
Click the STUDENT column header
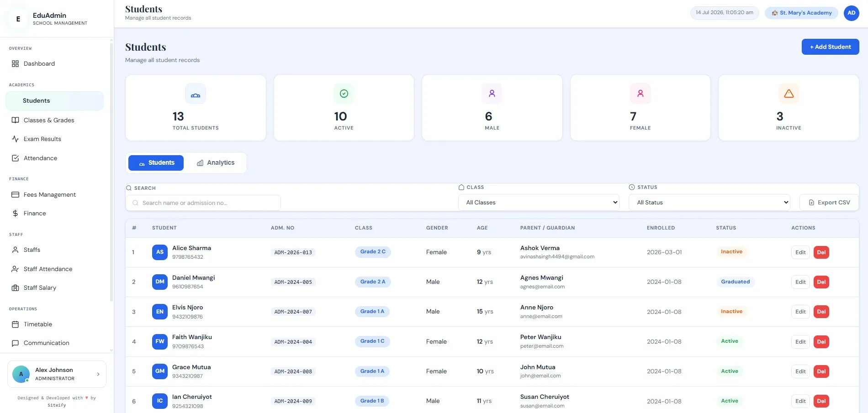click(x=164, y=228)
